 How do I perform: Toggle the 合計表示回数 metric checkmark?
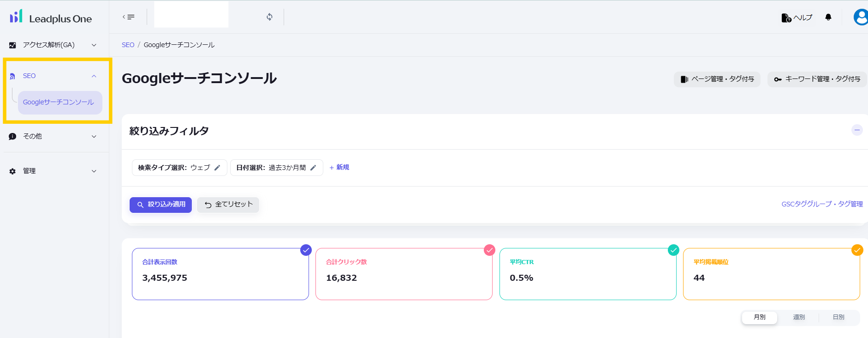pyautogui.click(x=306, y=250)
